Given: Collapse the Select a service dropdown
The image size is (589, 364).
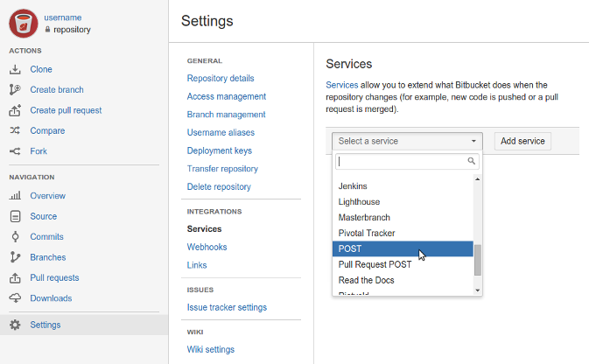Looking at the screenshot, I should pyautogui.click(x=407, y=141).
